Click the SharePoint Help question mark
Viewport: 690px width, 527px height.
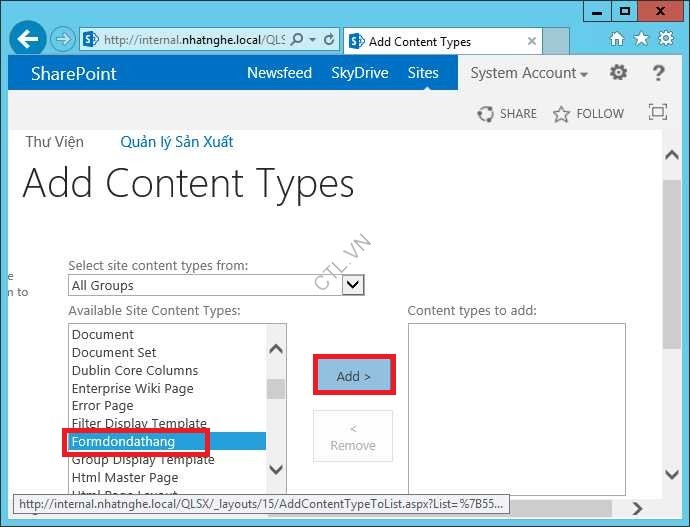click(658, 73)
